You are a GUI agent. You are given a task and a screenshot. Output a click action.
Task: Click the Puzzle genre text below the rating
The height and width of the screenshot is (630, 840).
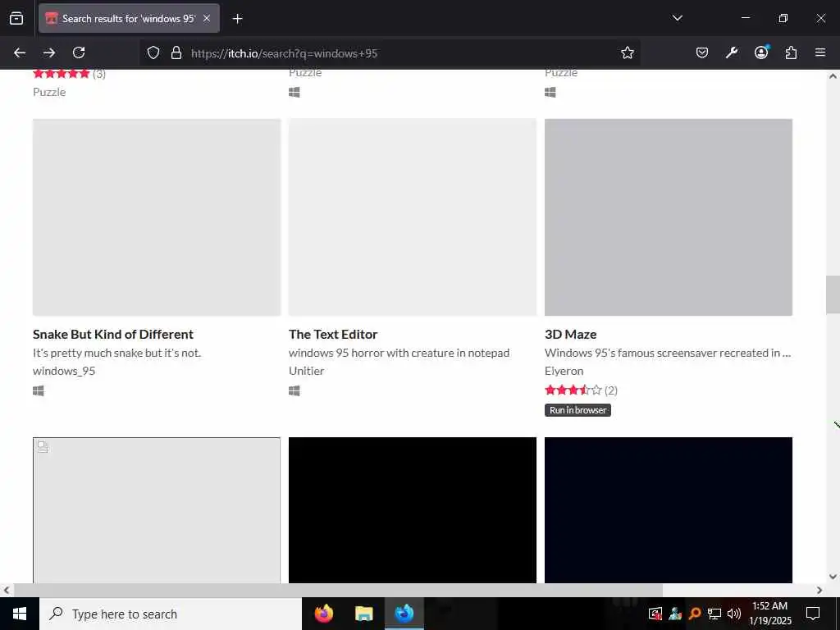[x=49, y=92]
